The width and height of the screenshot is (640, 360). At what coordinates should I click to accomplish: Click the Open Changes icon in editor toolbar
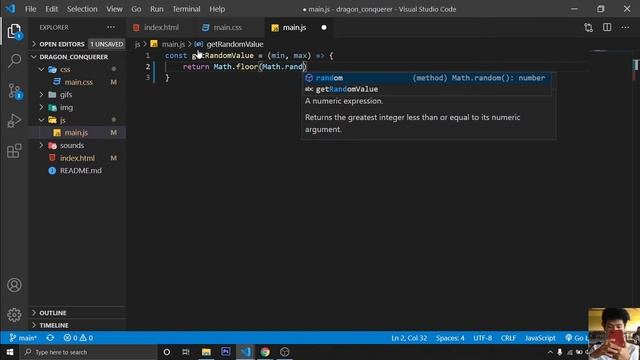click(x=588, y=27)
